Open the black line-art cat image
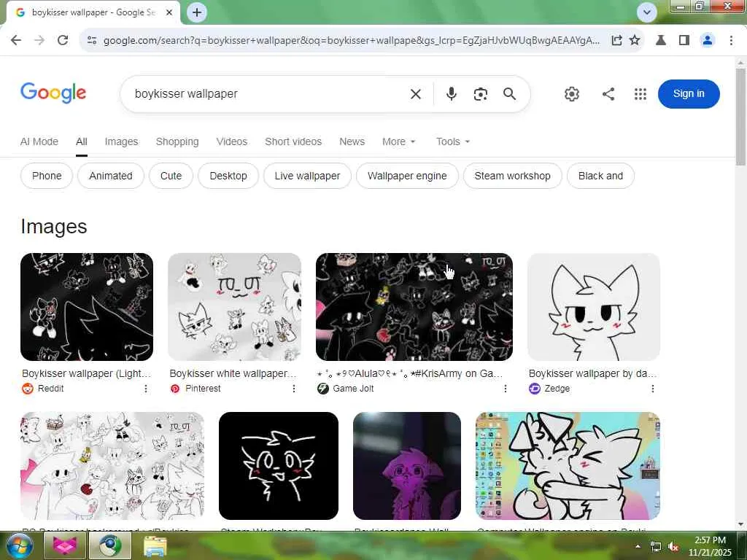This screenshot has width=747, height=560. pos(278,466)
